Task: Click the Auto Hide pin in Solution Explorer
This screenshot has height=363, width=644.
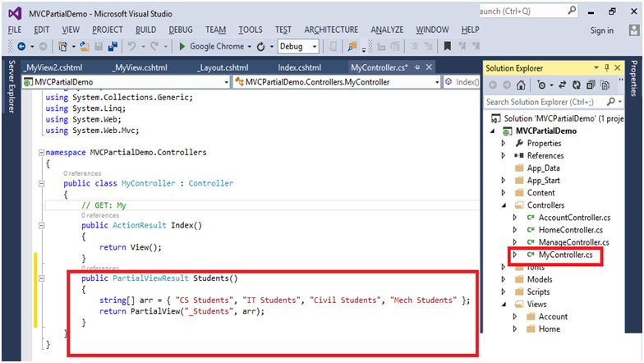Action: pos(607,67)
